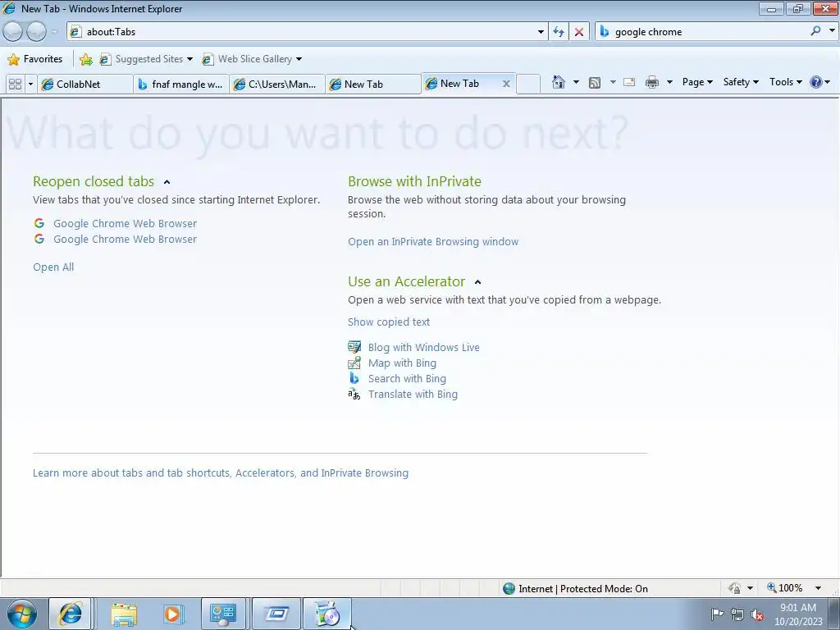Open the Print dropdown arrow

669,82
